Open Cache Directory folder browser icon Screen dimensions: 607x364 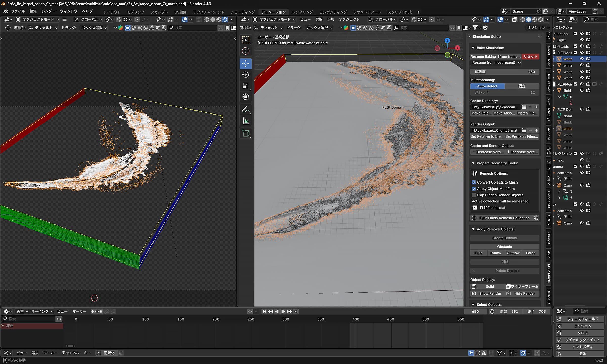pos(524,107)
